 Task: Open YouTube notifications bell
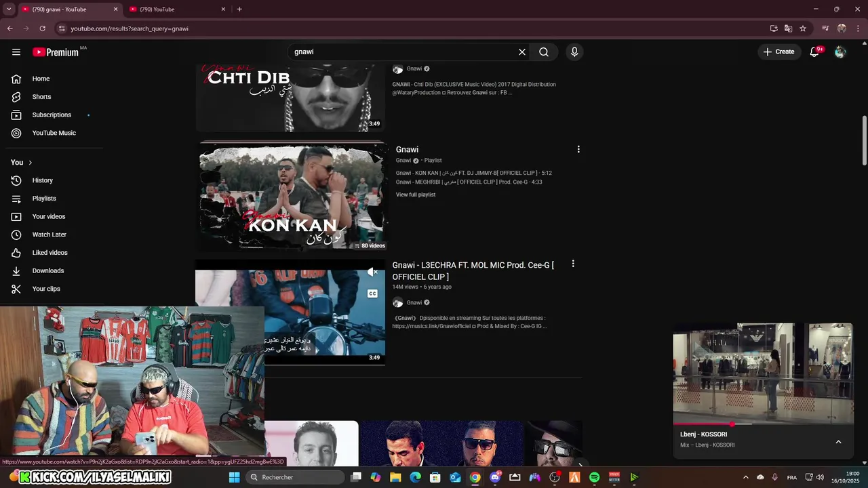point(815,52)
